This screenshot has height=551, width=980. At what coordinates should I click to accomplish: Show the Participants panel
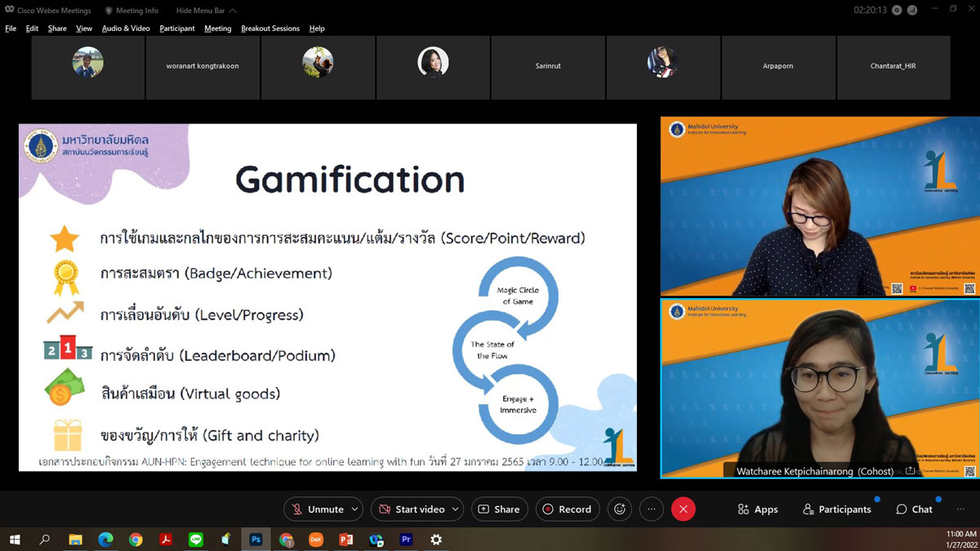point(837,509)
